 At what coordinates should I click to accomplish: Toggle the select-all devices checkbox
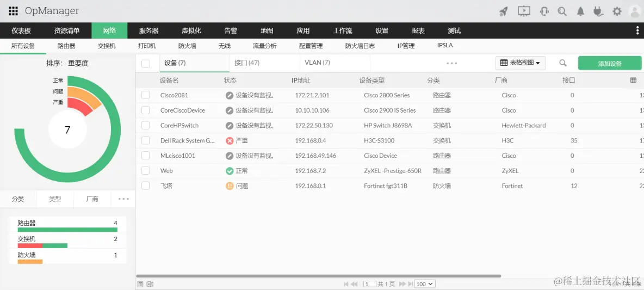click(x=145, y=64)
